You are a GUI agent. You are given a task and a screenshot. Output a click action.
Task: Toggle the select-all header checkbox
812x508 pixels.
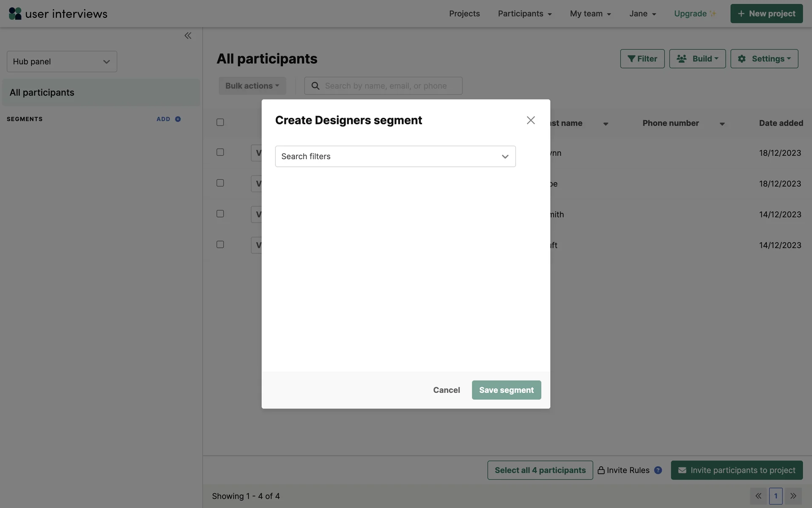[x=220, y=122]
